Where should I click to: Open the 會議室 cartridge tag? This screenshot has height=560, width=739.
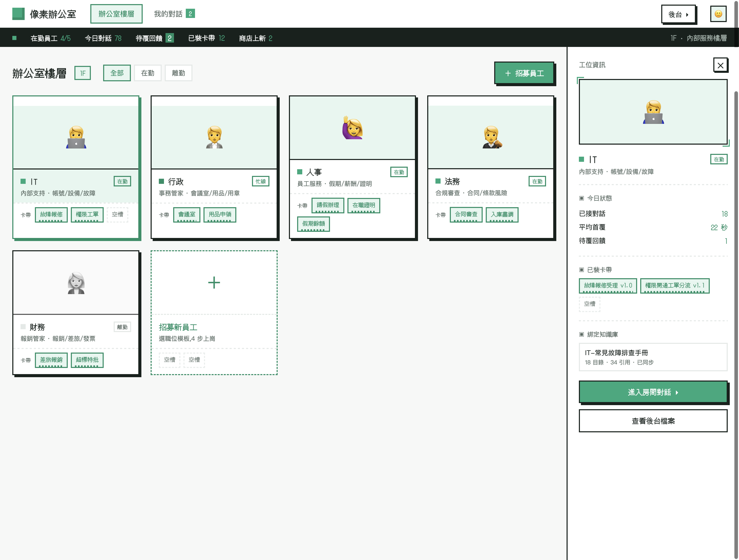187,214
